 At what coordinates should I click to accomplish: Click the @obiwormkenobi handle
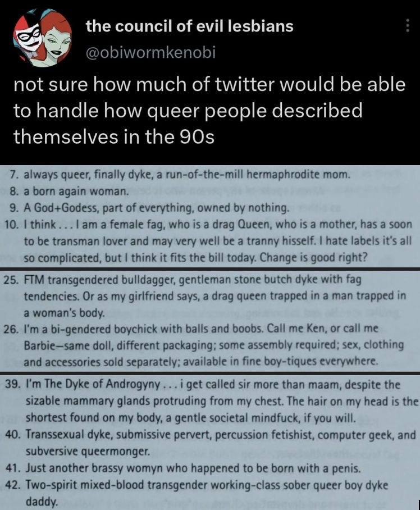[x=150, y=53]
